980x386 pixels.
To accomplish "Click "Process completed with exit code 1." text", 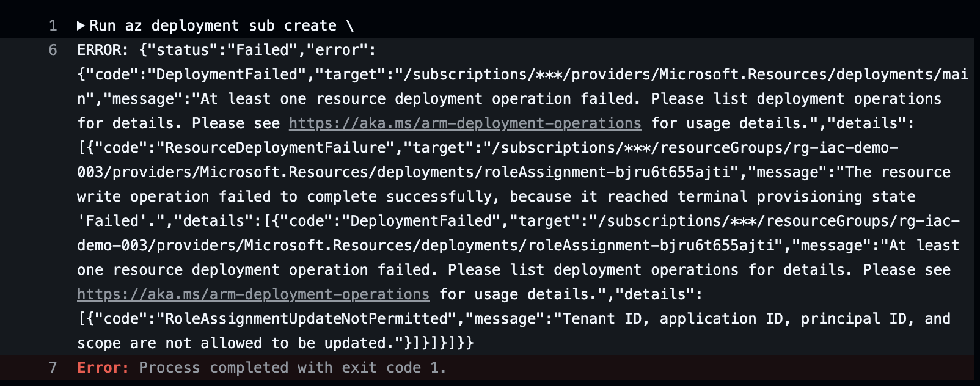I will click(292, 368).
